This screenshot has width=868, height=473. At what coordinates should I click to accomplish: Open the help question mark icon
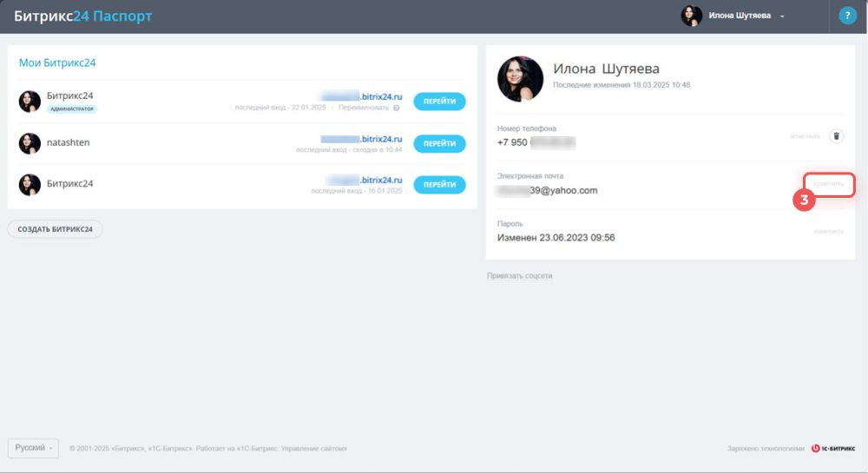coord(847,16)
